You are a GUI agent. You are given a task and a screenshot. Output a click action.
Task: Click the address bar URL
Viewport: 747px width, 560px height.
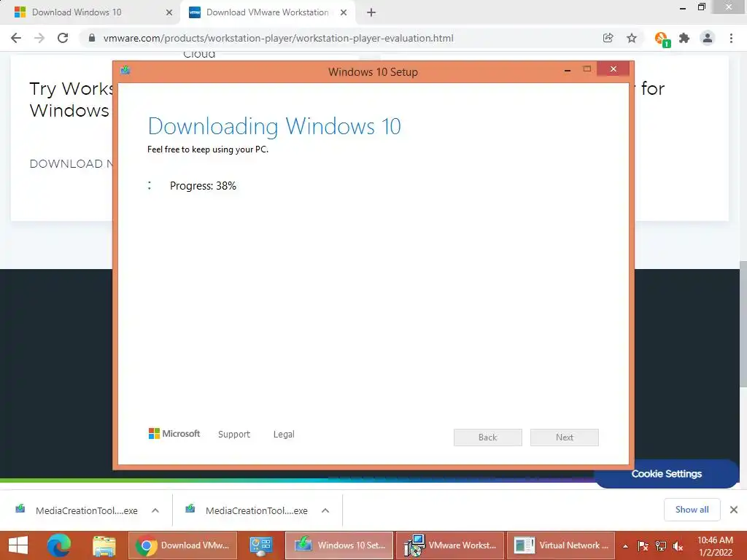click(278, 38)
